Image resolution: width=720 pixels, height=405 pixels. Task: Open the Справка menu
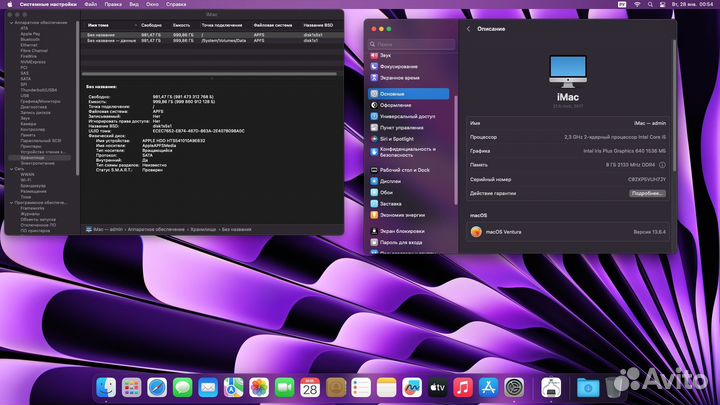tap(176, 4)
